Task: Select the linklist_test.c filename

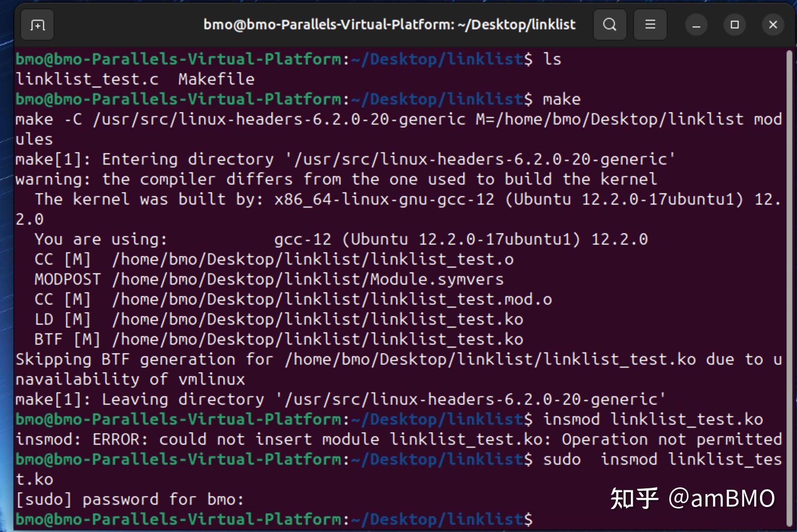Action: [87, 78]
